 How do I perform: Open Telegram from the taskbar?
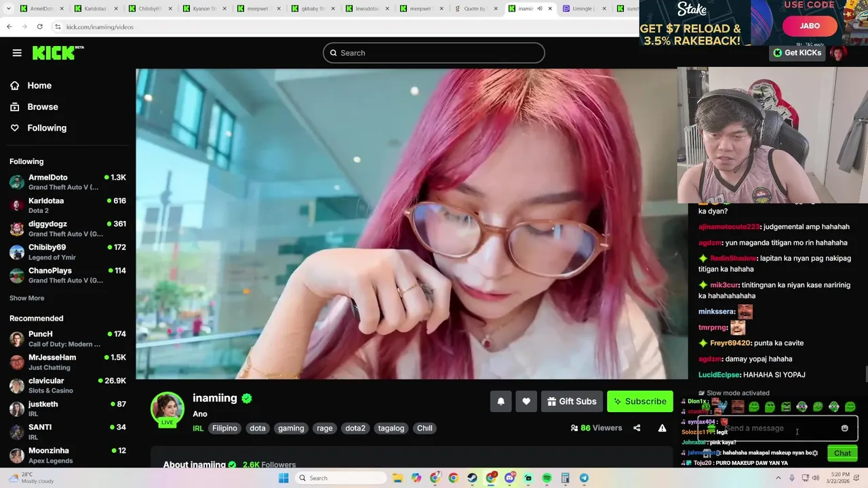pos(584,478)
